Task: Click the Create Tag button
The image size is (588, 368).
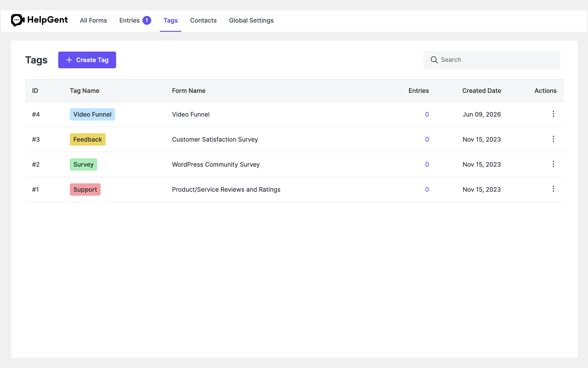Action: pos(87,60)
